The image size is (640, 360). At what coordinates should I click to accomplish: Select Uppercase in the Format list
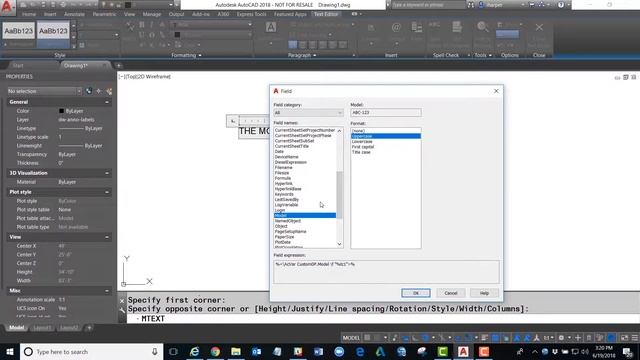pos(386,136)
